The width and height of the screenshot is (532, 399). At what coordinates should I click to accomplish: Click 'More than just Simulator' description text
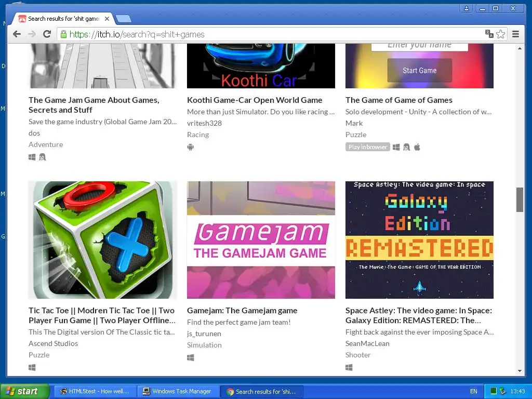pyautogui.click(x=261, y=112)
